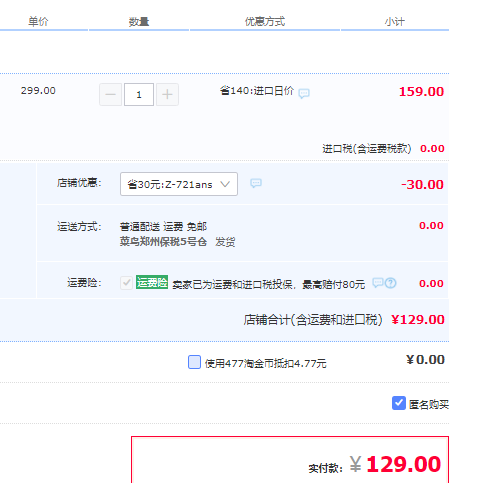Image resolution: width=484 pixels, height=483 pixels.
Task: Decrease quantity with the minus button
Action: tap(110, 95)
